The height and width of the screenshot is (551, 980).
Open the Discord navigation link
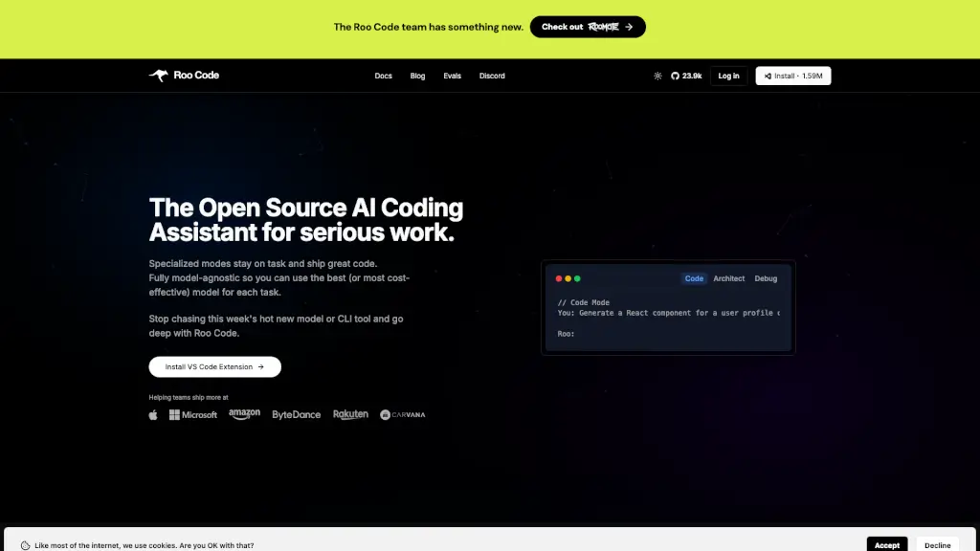pos(492,76)
